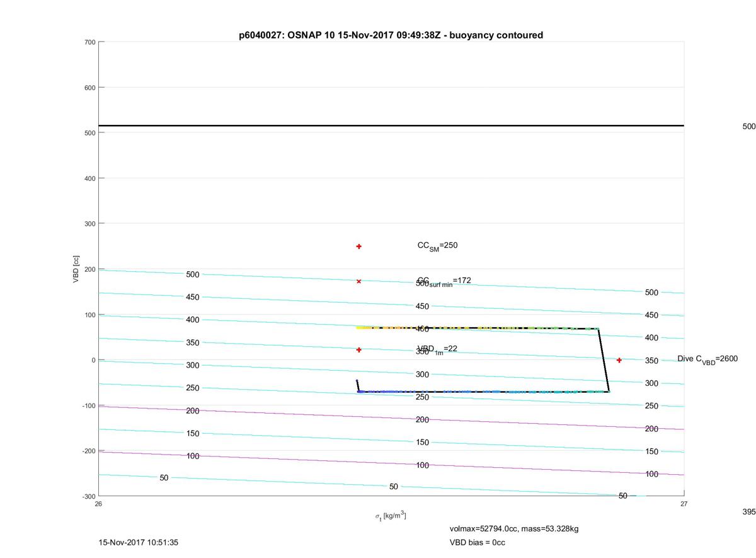The image size is (756, 558).
Task: Select the 'VBD [cc]' y-axis label
Action: (x=76, y=269)
